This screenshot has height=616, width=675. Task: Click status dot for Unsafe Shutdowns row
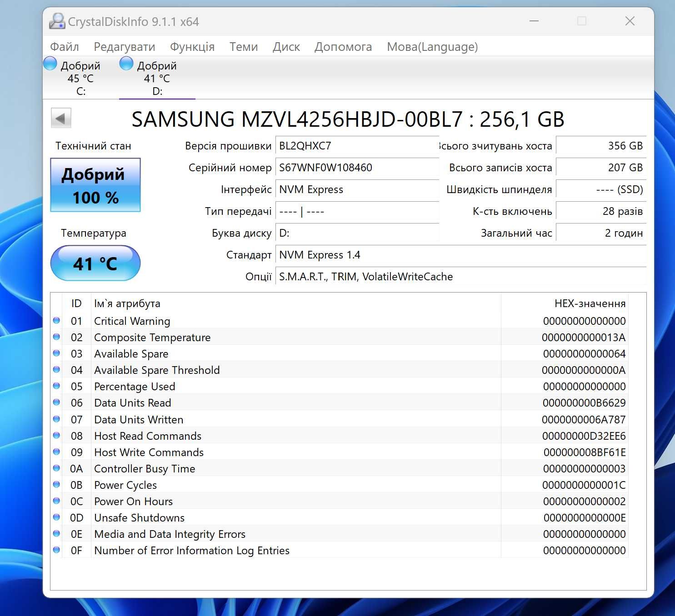click(56, 517)
